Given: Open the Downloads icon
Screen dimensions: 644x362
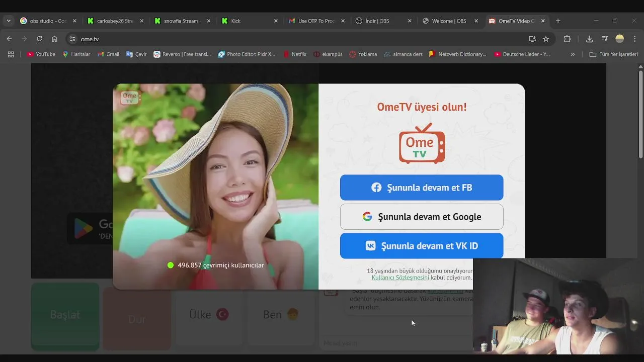Looking at the screenshot, I should (589, 39).
